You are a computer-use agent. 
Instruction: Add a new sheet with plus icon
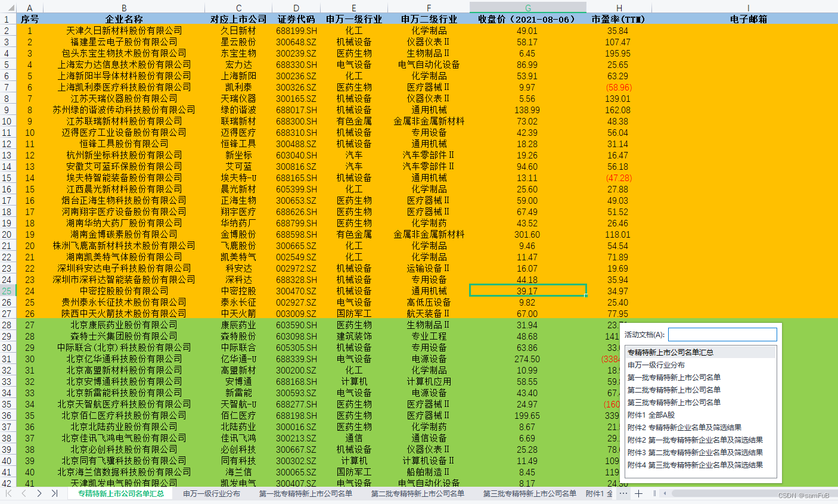(x=638, y=493)
